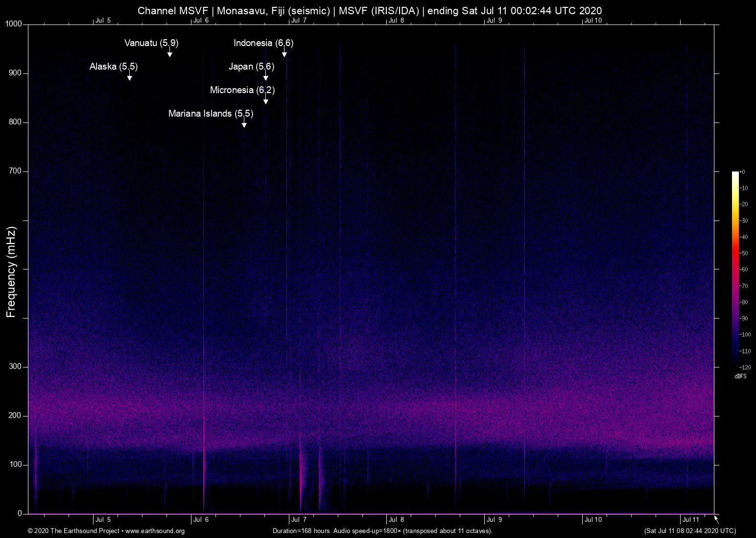
Task: Click the Sat Jul 11 timestamp text
Action: pos(689,531)
